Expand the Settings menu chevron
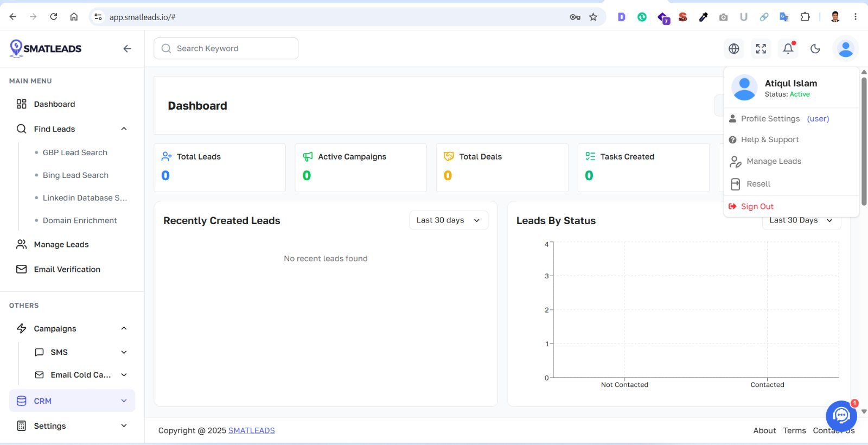 coord(124,426)
